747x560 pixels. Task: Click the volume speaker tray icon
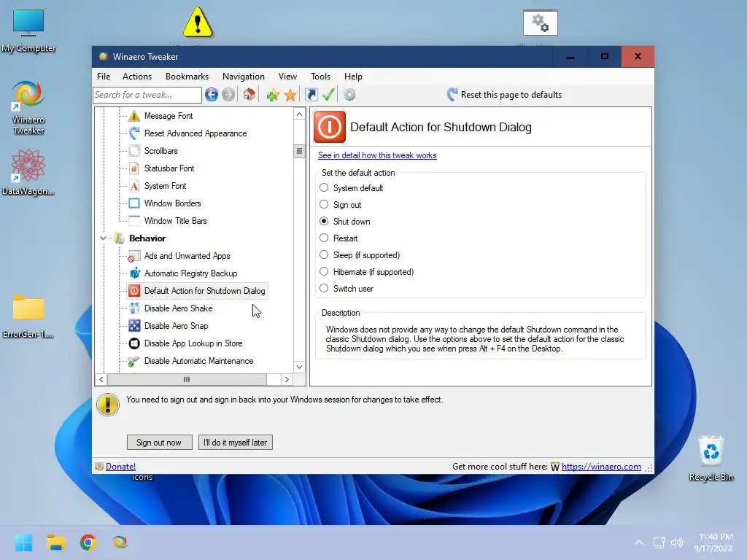[677, 542]
